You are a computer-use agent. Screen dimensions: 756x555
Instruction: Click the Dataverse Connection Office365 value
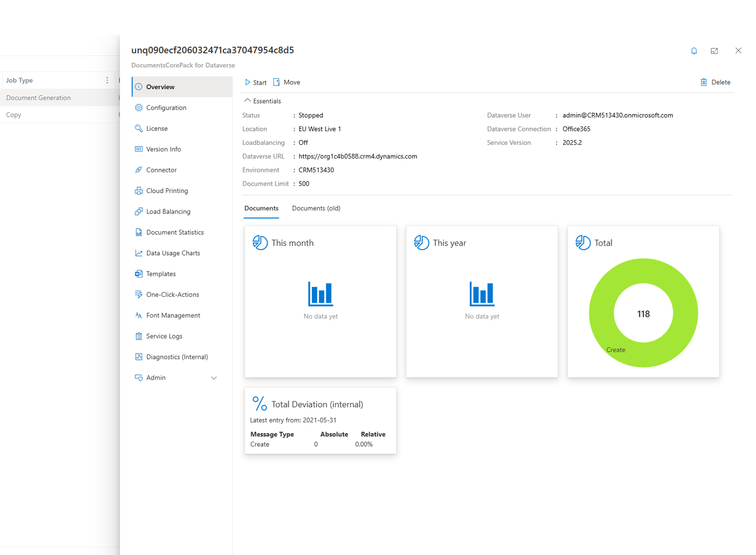tap(577, 129)
